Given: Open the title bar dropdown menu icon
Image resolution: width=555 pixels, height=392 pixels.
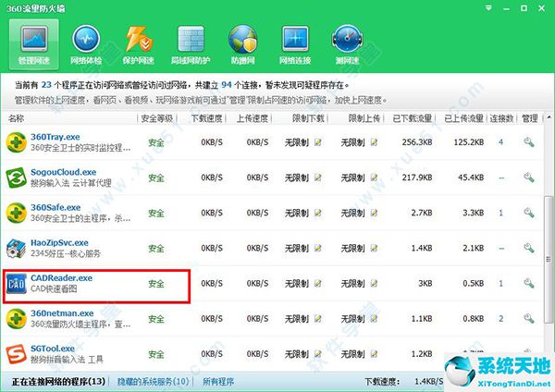Looking at the screenshot, I should [x=488, y=7].
